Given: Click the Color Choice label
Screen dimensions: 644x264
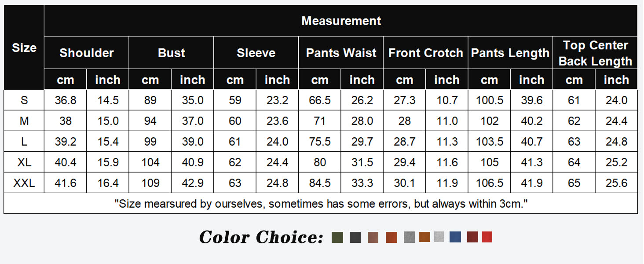Looking at the screenshot, I should (x=261, y=237).
